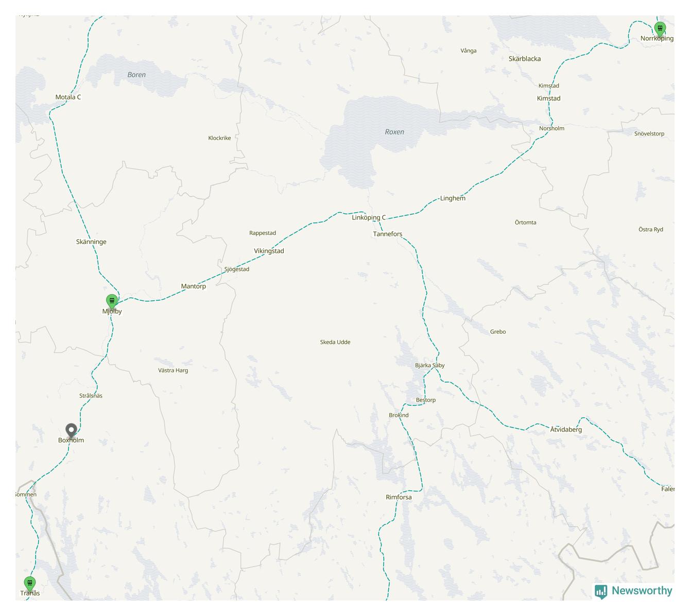This screenshot has width=690, height=616.
Task: Click the Rimforsa place label
Action: pyautogui.click(x=399, y=497)
